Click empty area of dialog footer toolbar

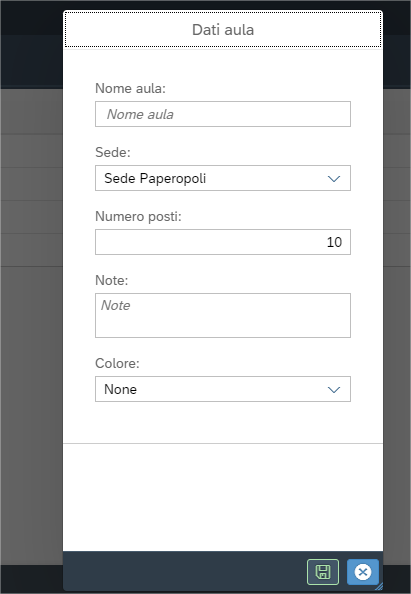182,572
